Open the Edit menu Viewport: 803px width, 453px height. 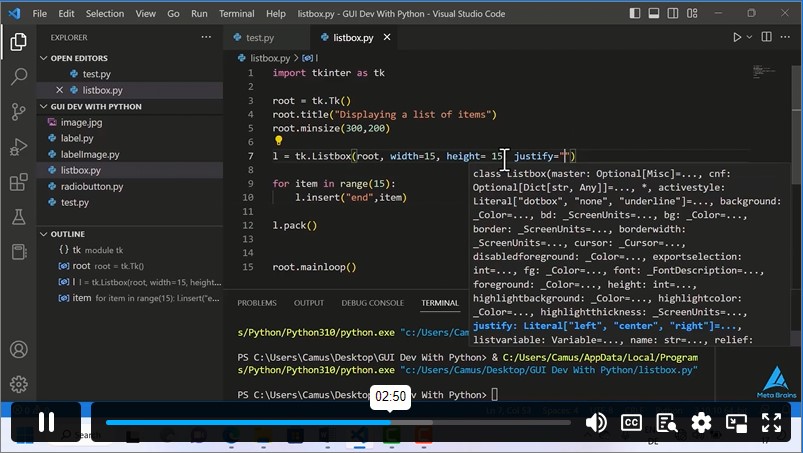click(66, 14)
